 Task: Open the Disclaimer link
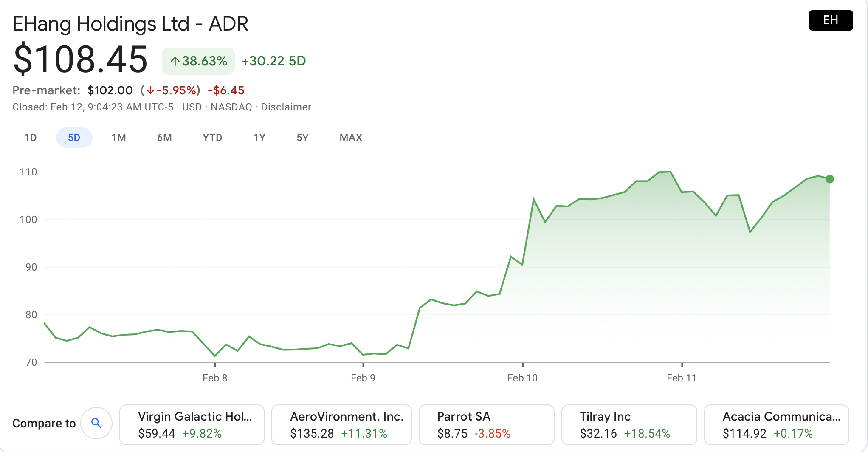[286, 107]
